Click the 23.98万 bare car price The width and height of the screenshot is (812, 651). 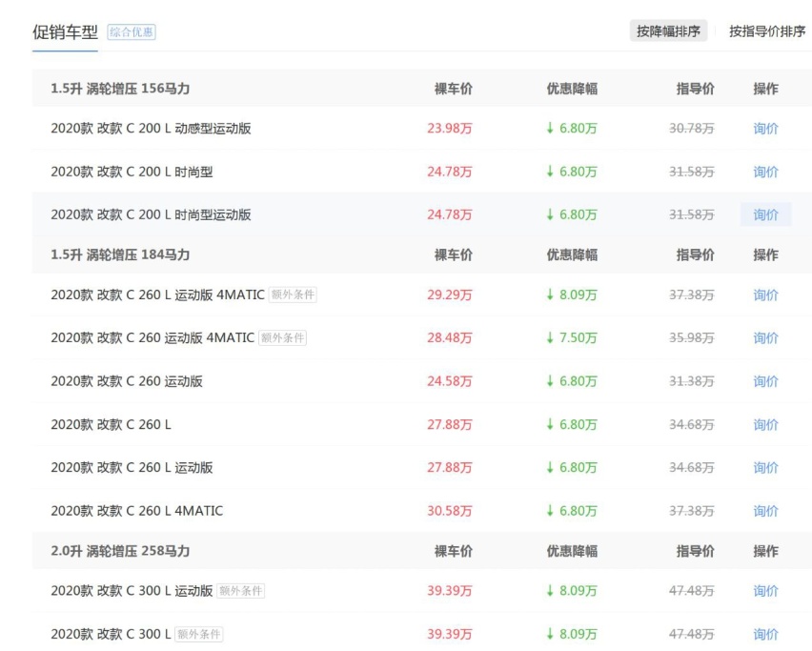pyautogui.click(x=450, y=129)
